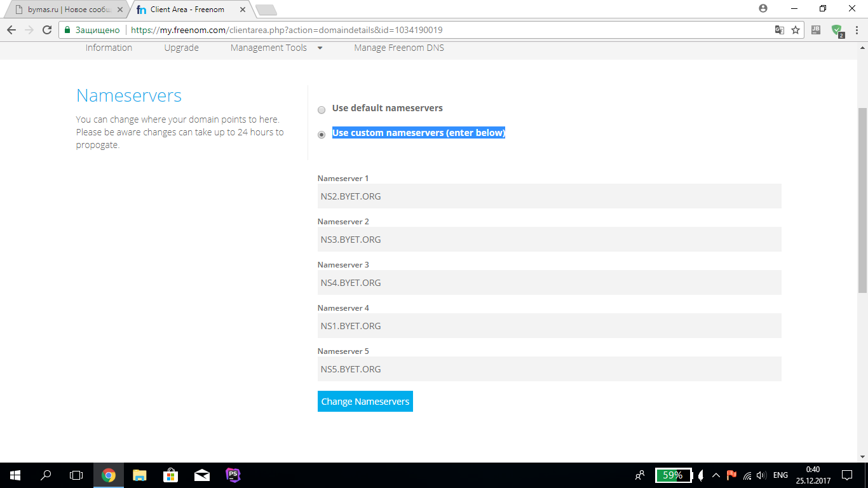
Task: Reload the page with the refresh icon
Action: coord(46,30)
